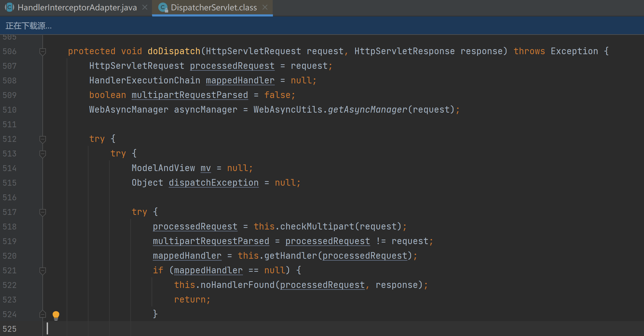Click mappedHandler variable on line 508
Screen dimensions: 644x336
coord(240,80)
